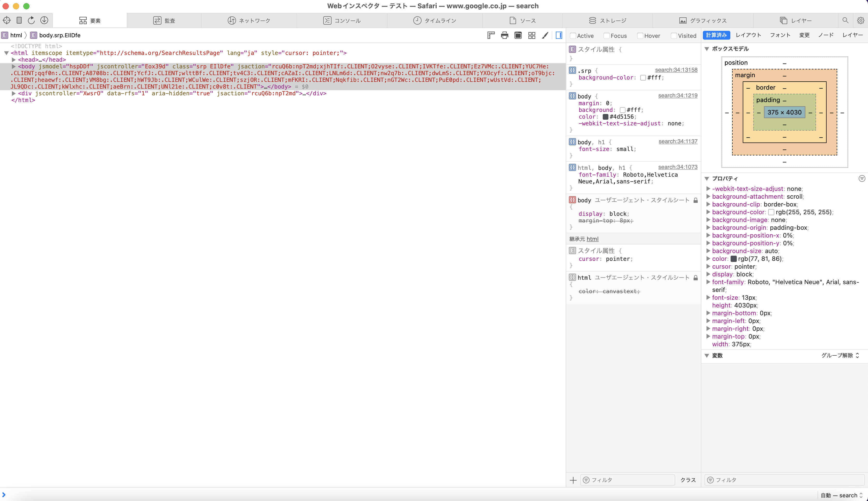Image resolution: width=868 pixels, height=501 pixels.
Task: Click the styles フィルタ input field
Action: (x=627, y=480)
